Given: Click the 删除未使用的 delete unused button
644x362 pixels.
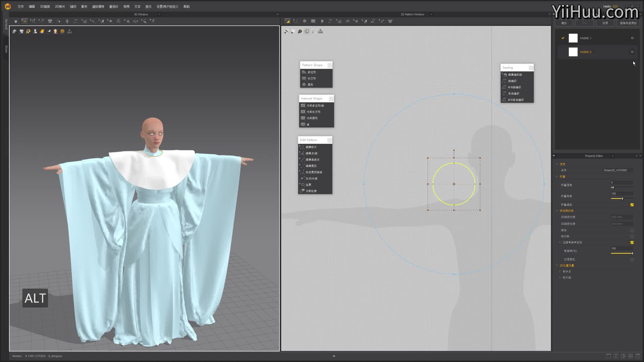Looking at the screenshot, I should pos(628,23).
